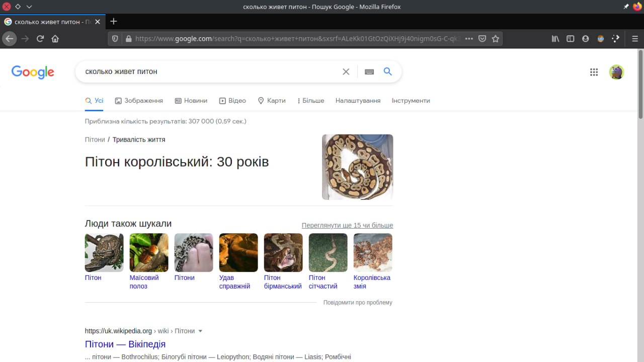Save page to Pocket
644x362 pixels.
click(482, 39)
